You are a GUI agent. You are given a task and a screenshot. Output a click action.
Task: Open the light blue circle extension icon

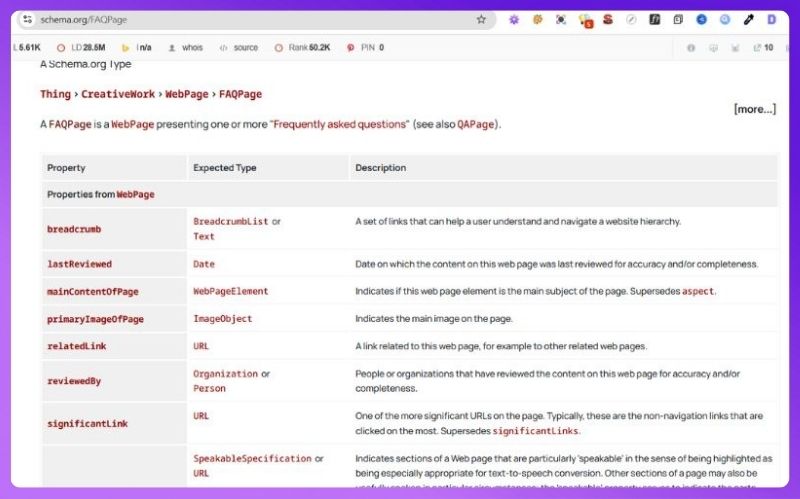point(725,19)
